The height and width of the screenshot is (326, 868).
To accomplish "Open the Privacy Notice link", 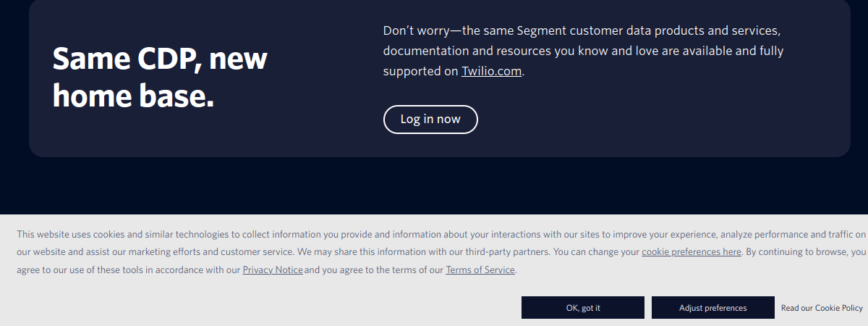I will point(273,270).
